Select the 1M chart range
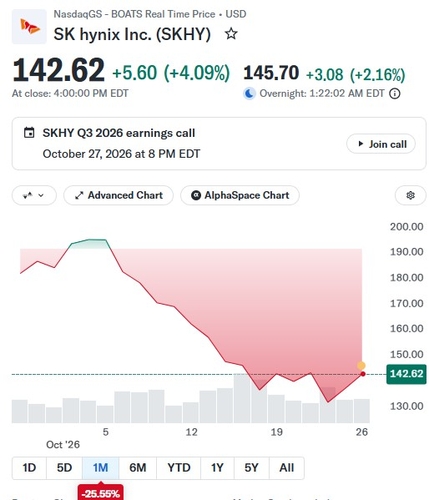Viewport: 429px width, 500px height. pyautogui.click(x=100, y=468)
